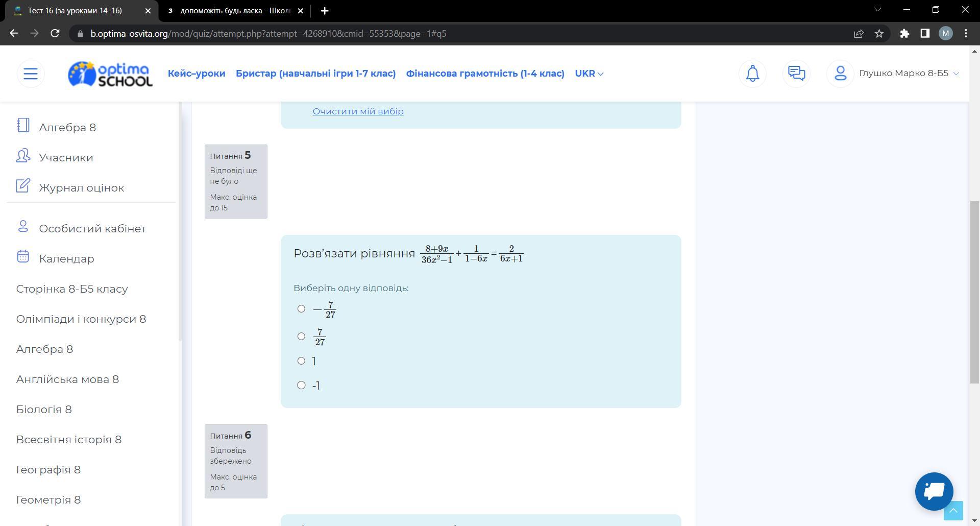Open Всесвітня історія 8 course
980x526 pixels.
click(69, 440)
